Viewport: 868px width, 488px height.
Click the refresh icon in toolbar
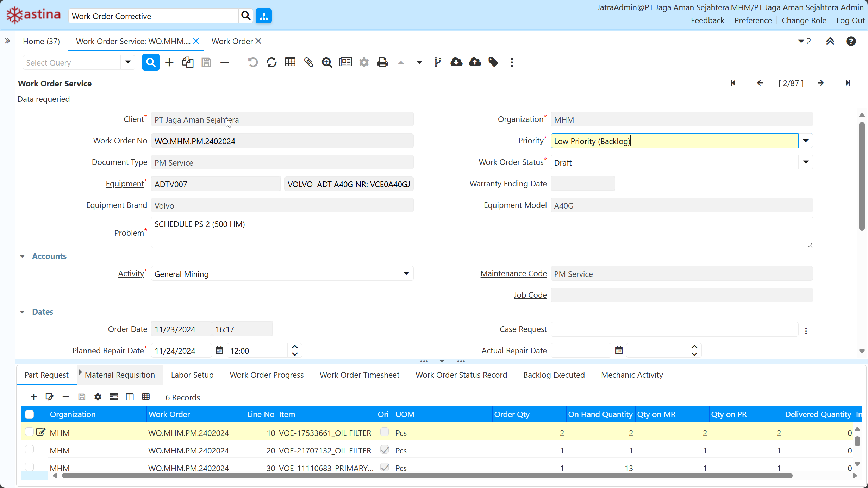pyautogui.click(x=271, y=62)
